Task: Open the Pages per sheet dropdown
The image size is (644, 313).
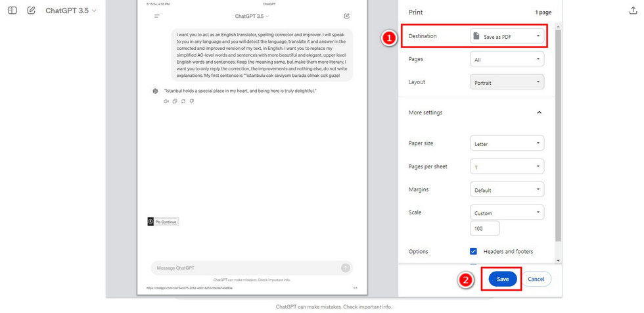Action: 507,167
